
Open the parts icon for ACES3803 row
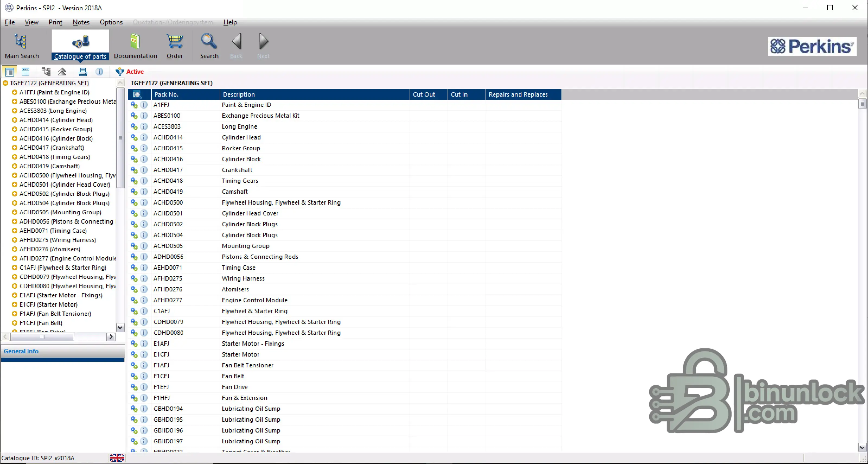134,127
